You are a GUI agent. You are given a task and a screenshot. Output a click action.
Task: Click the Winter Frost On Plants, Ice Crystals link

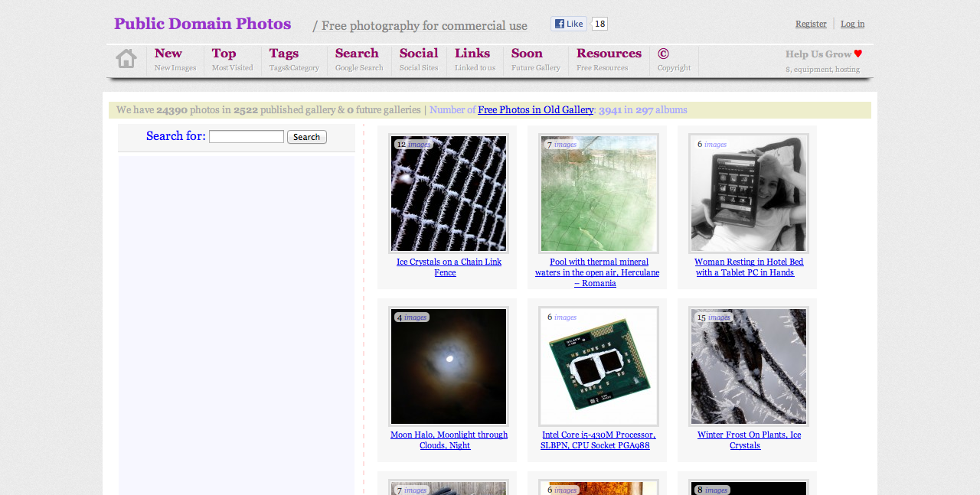(x=749, y=440)
